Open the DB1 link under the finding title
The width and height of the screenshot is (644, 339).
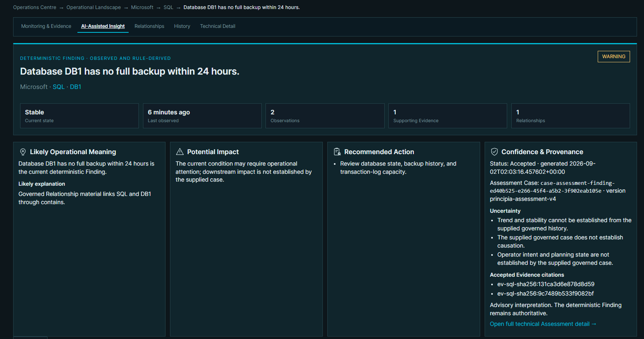click(x=75, y=87)
